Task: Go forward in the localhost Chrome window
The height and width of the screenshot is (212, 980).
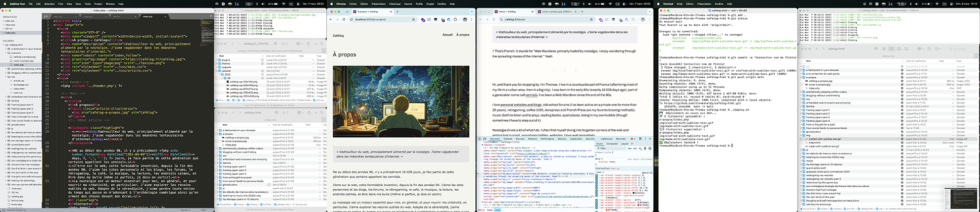Action: tap(337, 19)
